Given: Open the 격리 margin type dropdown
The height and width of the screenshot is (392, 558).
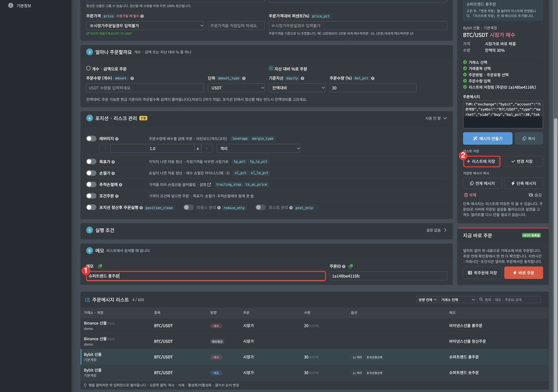Looking at the screenshot, I should 258,149.
